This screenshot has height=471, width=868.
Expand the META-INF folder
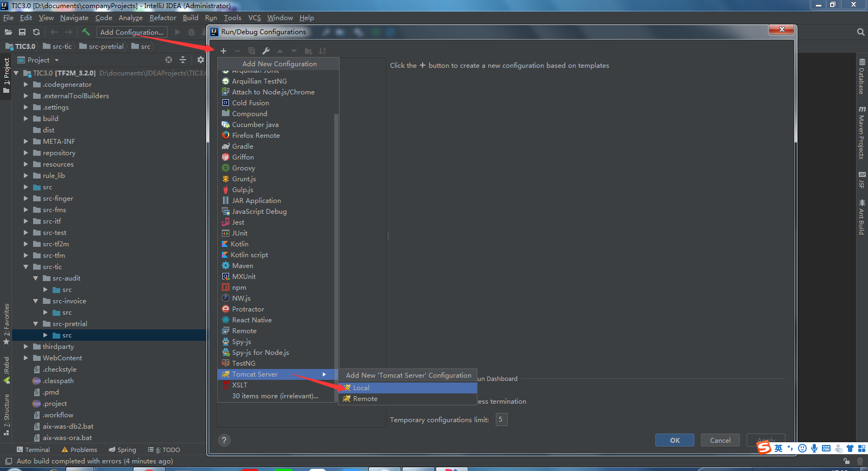[25, 142]
